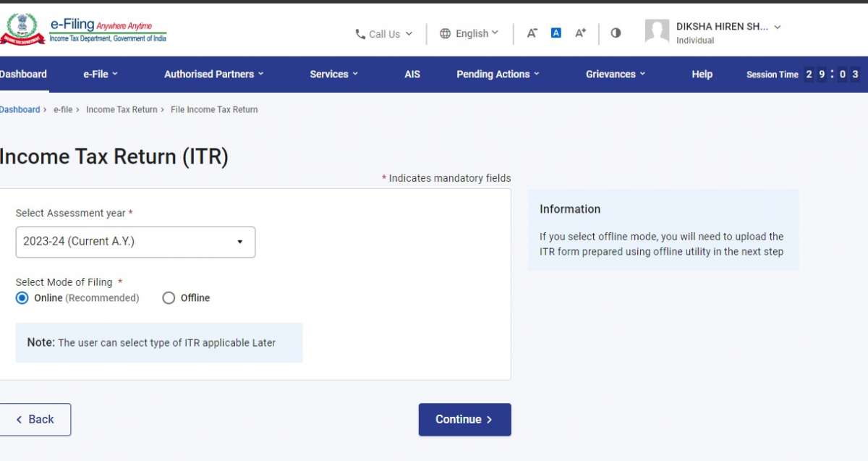The width and height of the screenshot is (868, 461).
Task: Click the Continue button
Action: (x=464, y=419)
